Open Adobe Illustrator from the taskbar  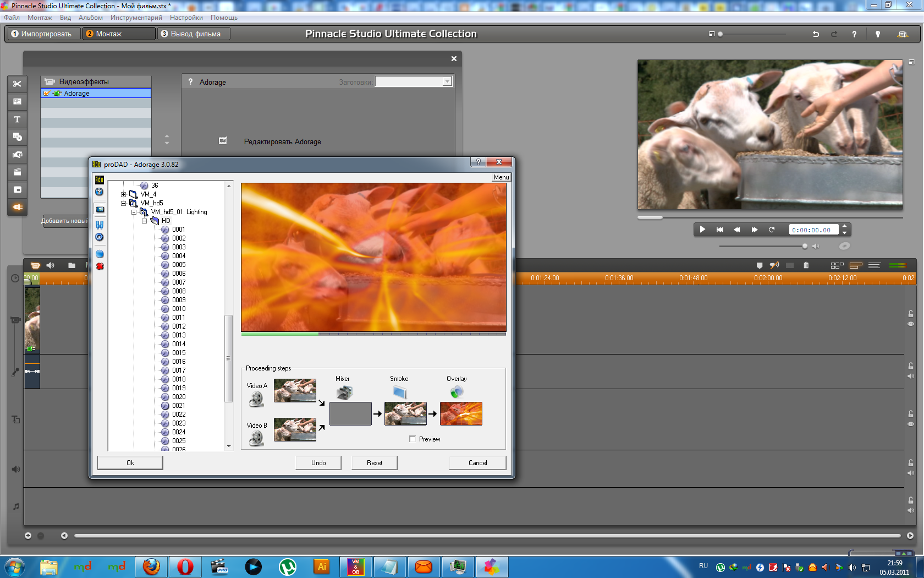pyautogui.click(x=322, y=566)
